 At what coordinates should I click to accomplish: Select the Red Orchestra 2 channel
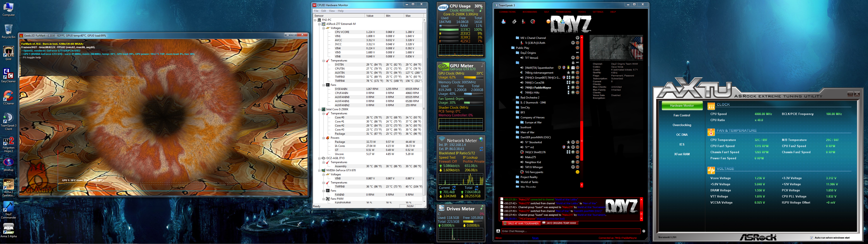tap(530, 97)
